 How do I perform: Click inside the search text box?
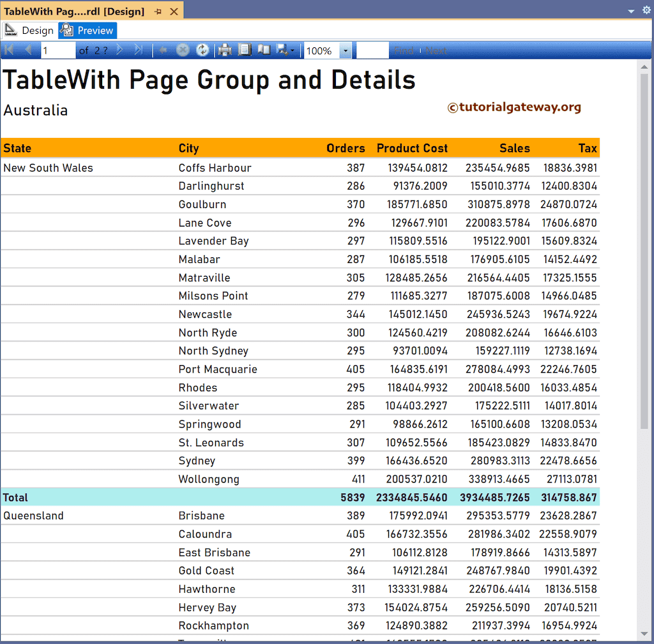[x=374, y=50]
